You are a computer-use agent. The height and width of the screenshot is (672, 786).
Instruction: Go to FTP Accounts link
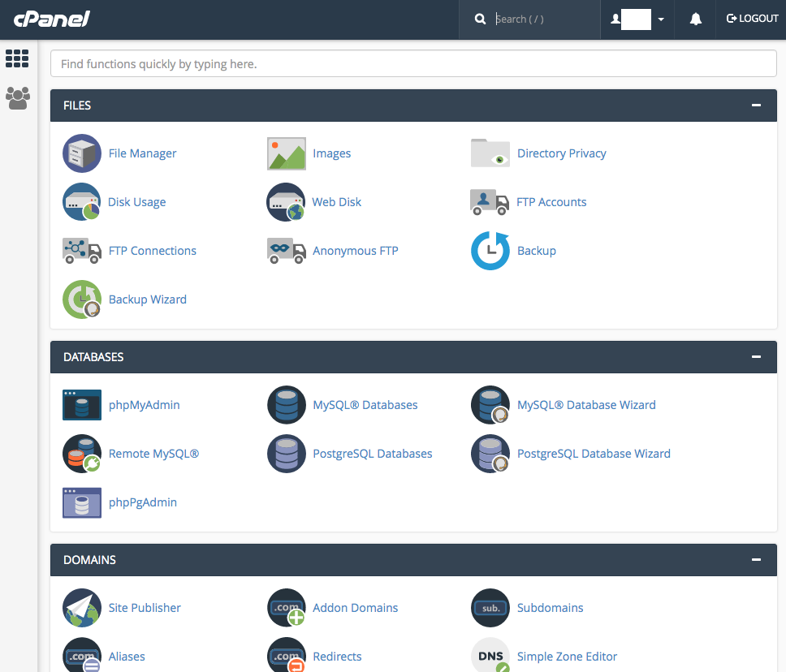click(x=551, y=202)
